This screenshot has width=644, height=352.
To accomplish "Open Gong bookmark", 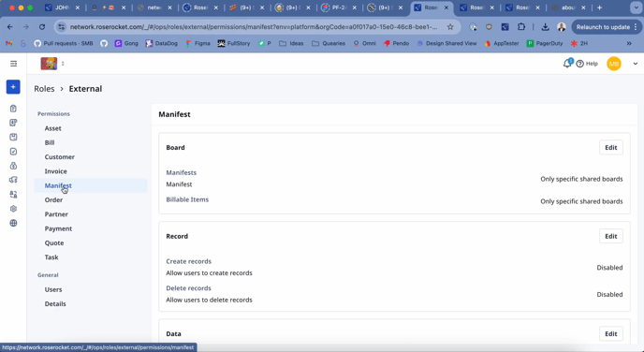I will pos(126,44).
